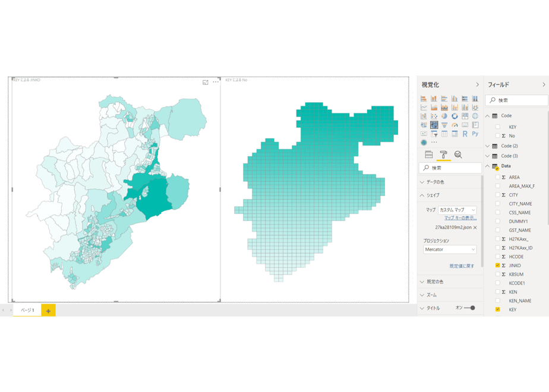Choose the scatter chart visualization

click(434, 116)
